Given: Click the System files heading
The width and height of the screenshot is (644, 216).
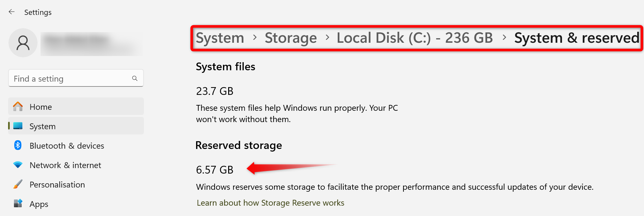Looking at the screenshot, I should tap(225, 66).
